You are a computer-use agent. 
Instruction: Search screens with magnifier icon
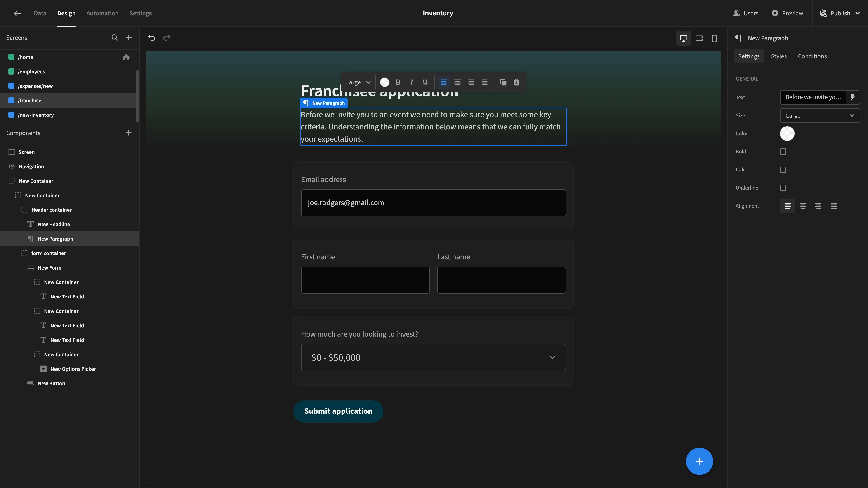pos(115,38)
